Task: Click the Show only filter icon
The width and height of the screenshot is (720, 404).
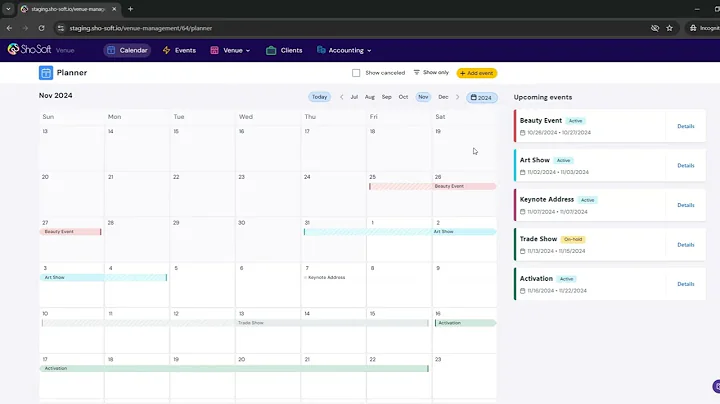Action: click(x=416, y=73)
